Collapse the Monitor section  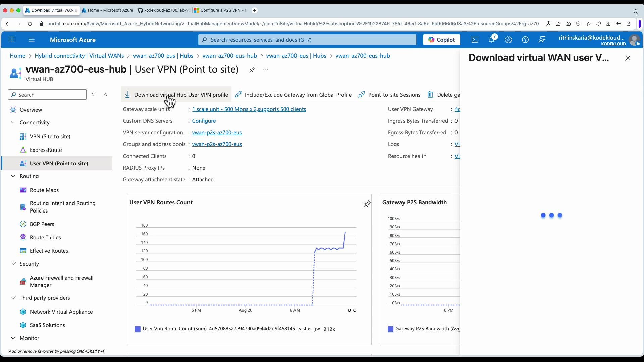[x=13, y=338]
